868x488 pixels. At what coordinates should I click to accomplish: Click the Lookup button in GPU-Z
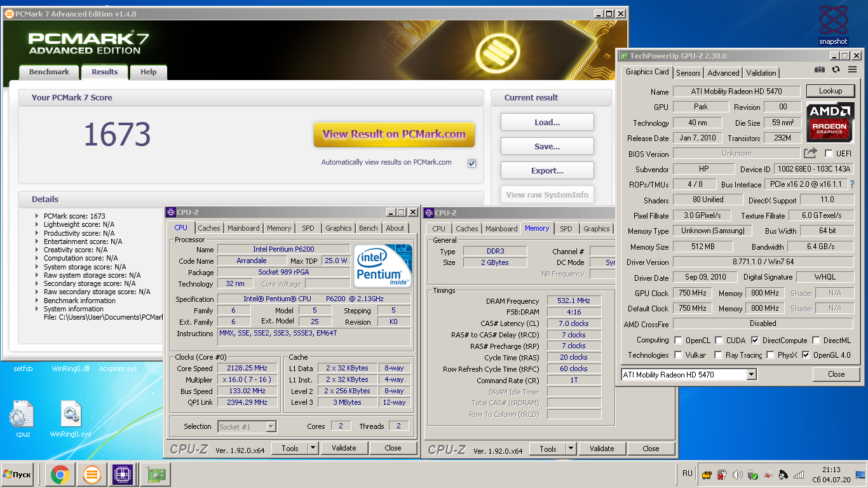pos(830,91)
